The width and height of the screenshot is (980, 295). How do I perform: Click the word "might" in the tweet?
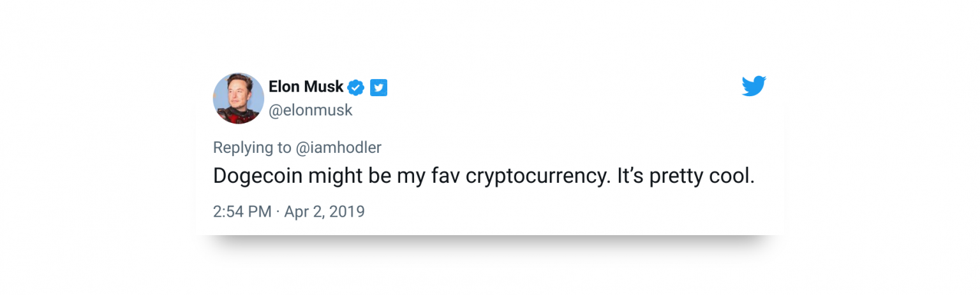click(336, 176)
